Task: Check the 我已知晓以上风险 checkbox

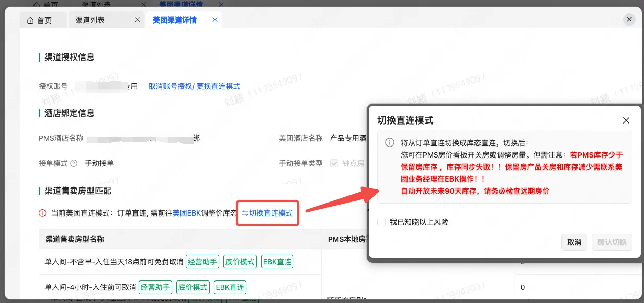Action: [x=381, y=222]
